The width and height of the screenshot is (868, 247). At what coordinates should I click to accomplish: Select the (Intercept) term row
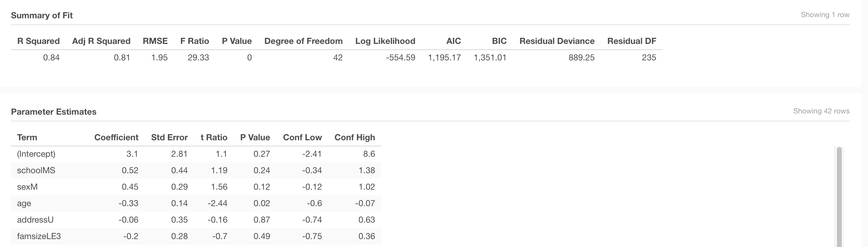[x=196, y=154]
